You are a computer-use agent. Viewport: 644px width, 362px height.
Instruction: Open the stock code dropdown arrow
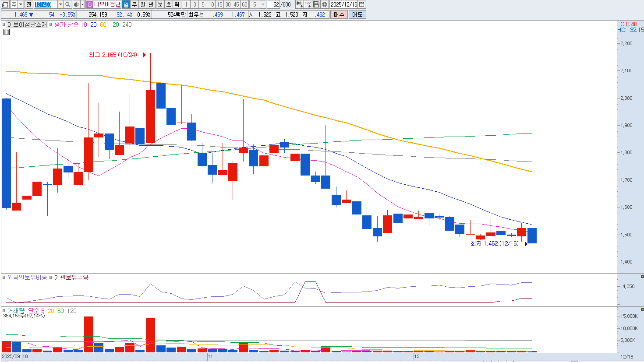[60, 4]
